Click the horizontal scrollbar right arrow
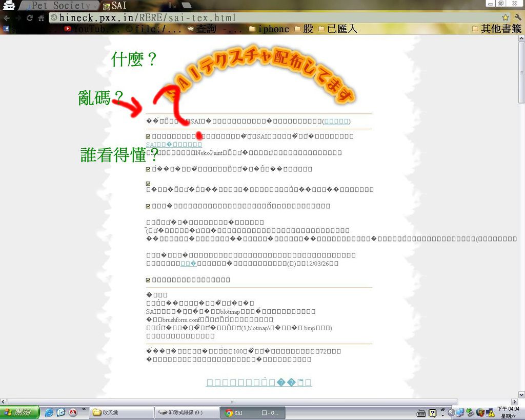Viewport: 525px width, 420px height. (515, 402)
